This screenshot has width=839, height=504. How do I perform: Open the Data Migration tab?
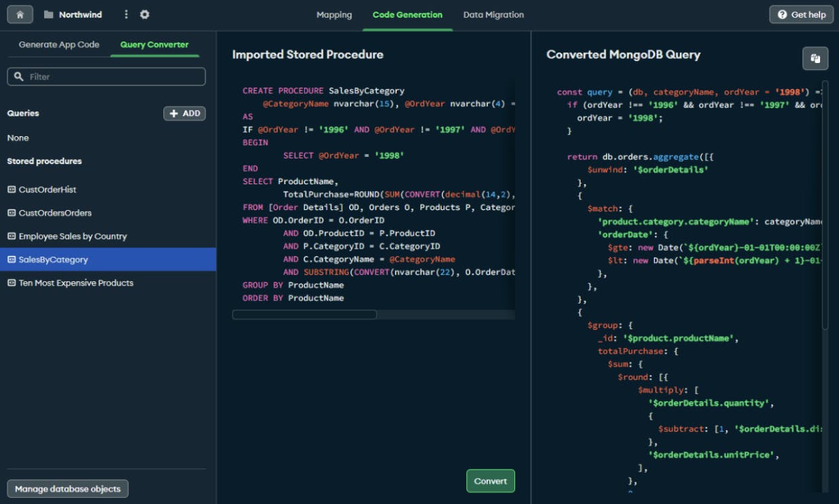coord(493,14)
